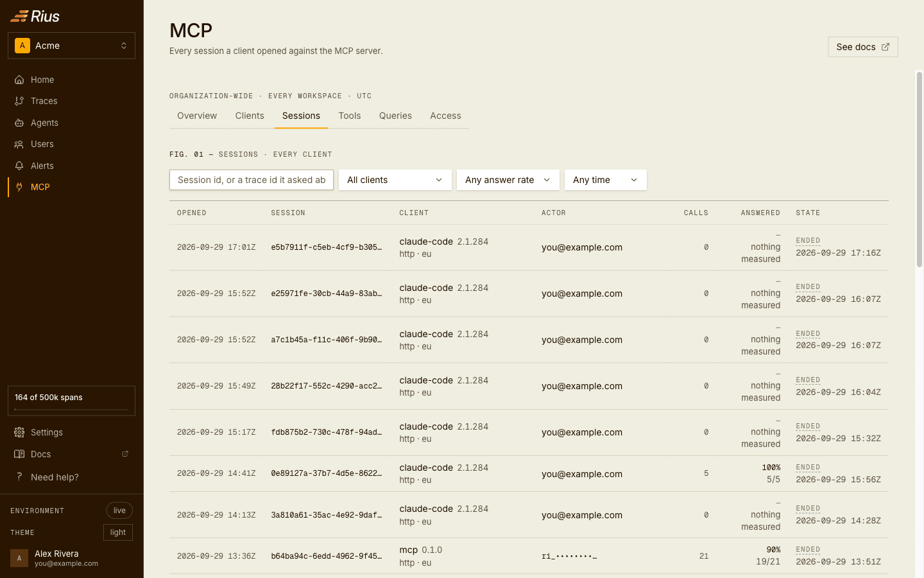Toggle the live environment switch
The image size is (924, 578).
(x=119, y=511)
